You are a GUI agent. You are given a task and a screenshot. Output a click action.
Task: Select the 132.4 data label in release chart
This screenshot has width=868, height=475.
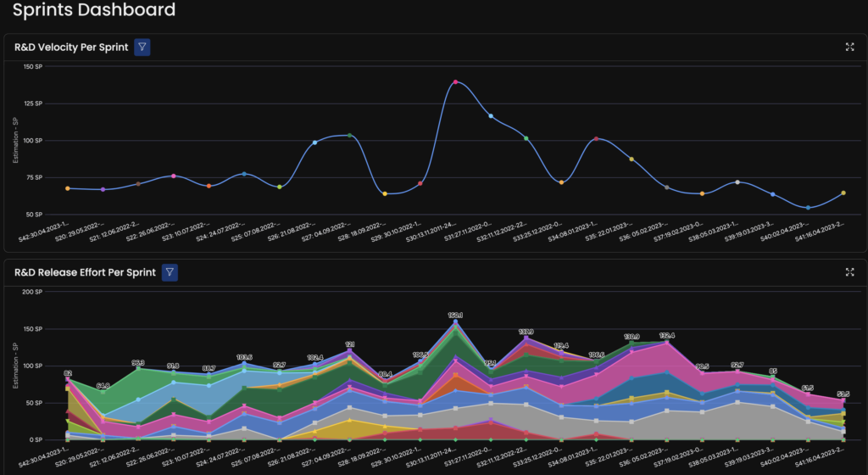[x=666, y=336]
